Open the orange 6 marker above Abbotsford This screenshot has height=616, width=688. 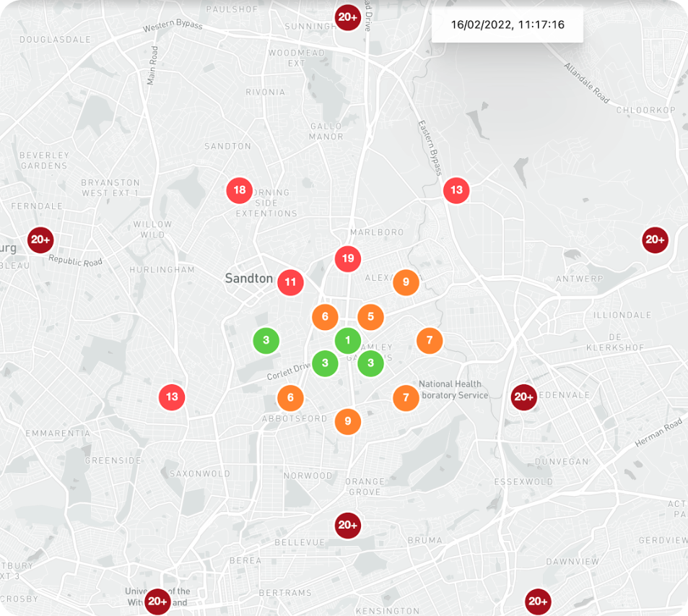click(290, 397)
